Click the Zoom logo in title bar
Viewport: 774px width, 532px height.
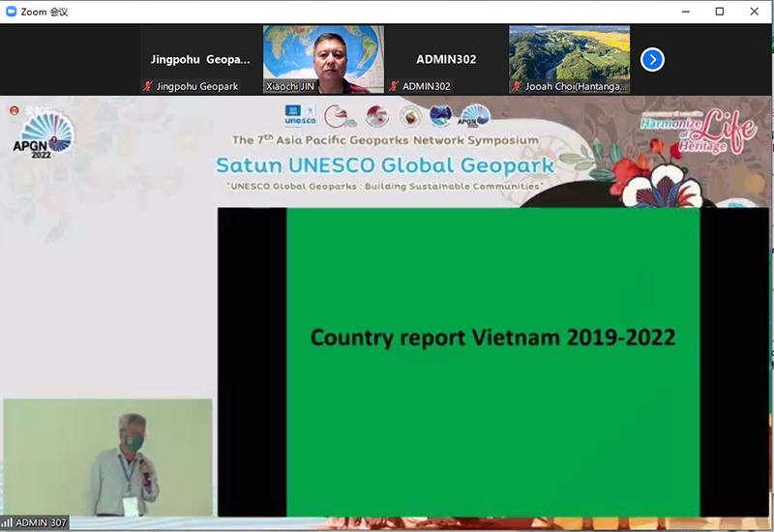(x=11, y=12)
